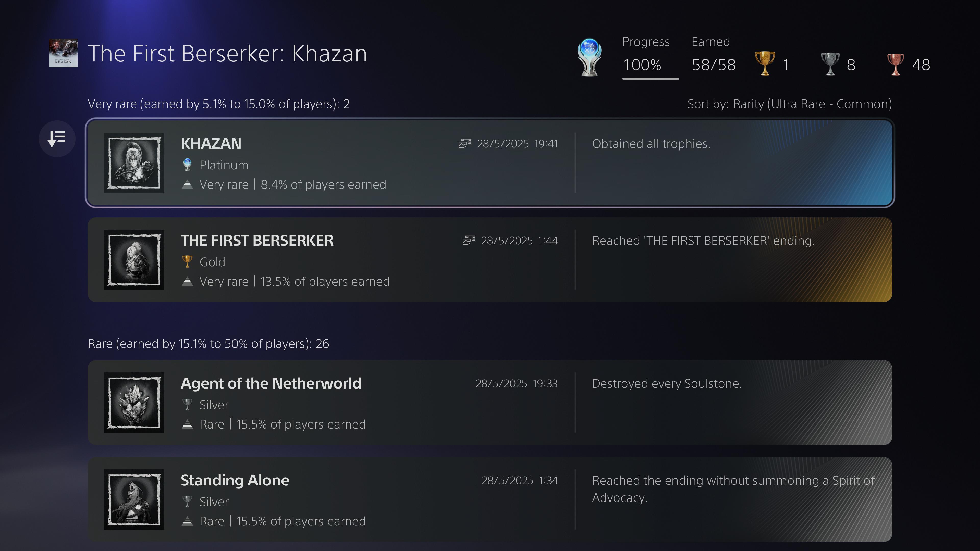Image resolution: width=980 pixels, height=551 pixels.
Task: Click the silver trophy count icon
Action: [830, 64]
